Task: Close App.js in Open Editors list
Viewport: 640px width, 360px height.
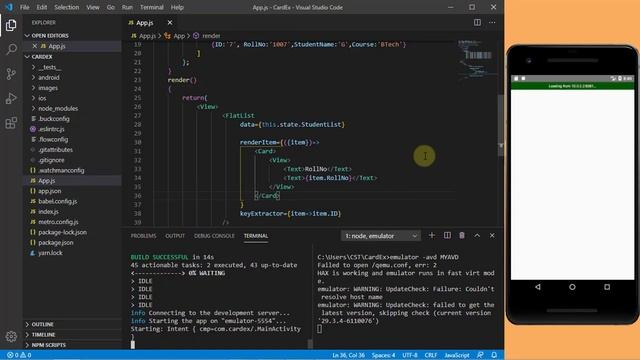Action: [x=35, y=46]
